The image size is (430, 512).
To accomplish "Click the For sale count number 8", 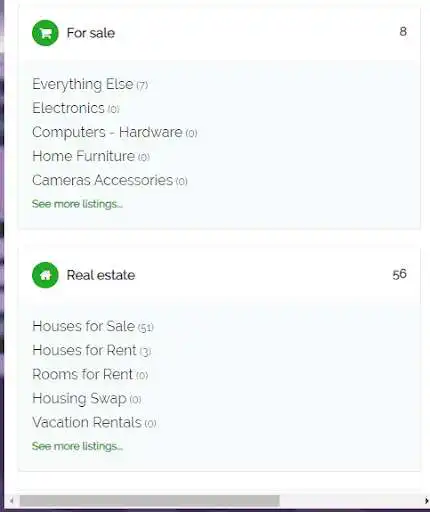I will click(x=403, y=32).
